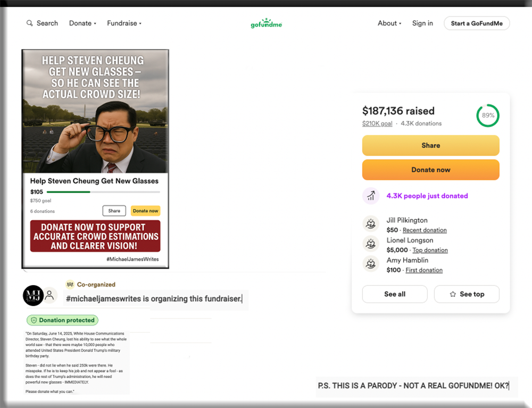Click the shield icon in Donation protected

(34, 320)
